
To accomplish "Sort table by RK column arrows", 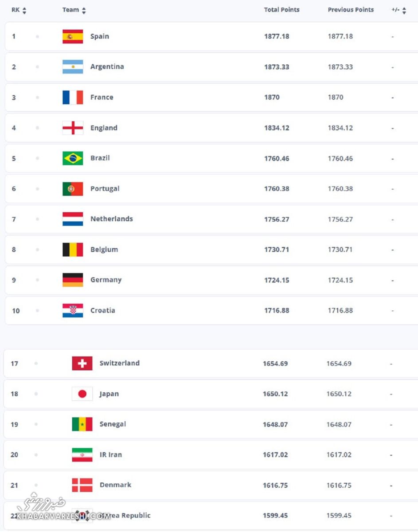I will 24,10.
